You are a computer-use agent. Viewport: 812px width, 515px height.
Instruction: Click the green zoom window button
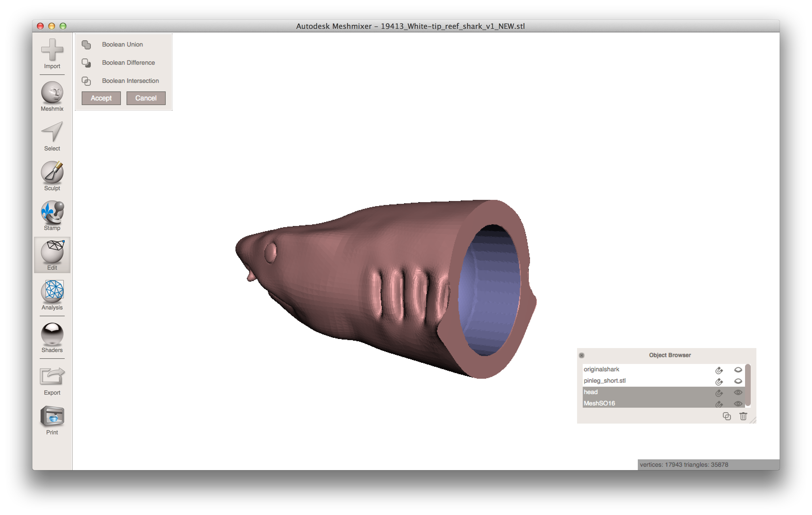63,26
